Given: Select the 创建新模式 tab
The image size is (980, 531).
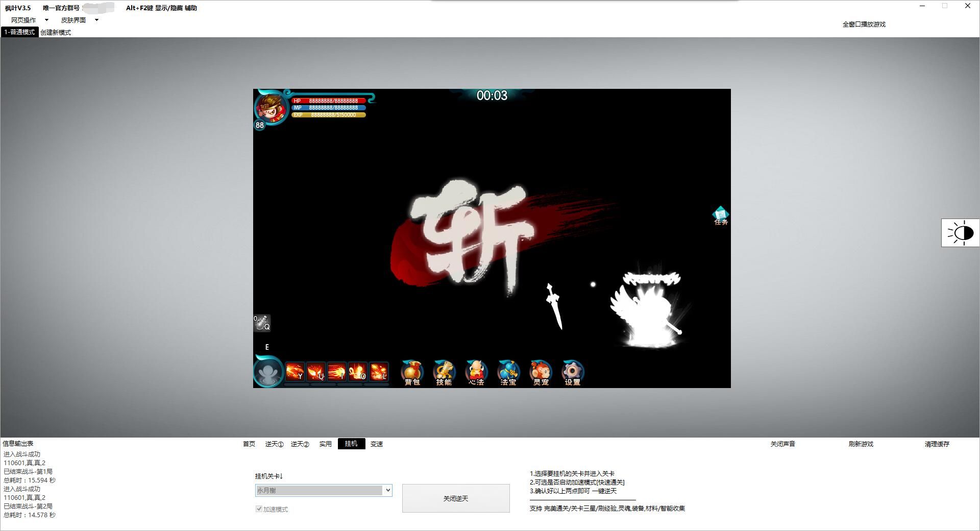Looking at the screenshot, I should [56, 32].
